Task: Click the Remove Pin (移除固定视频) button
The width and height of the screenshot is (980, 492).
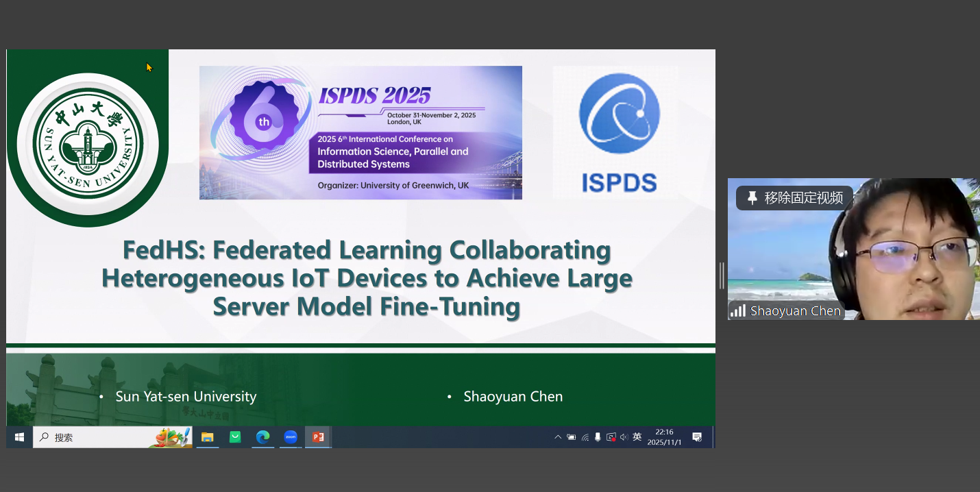Action: pyautogui.click(x=794, y=198)
